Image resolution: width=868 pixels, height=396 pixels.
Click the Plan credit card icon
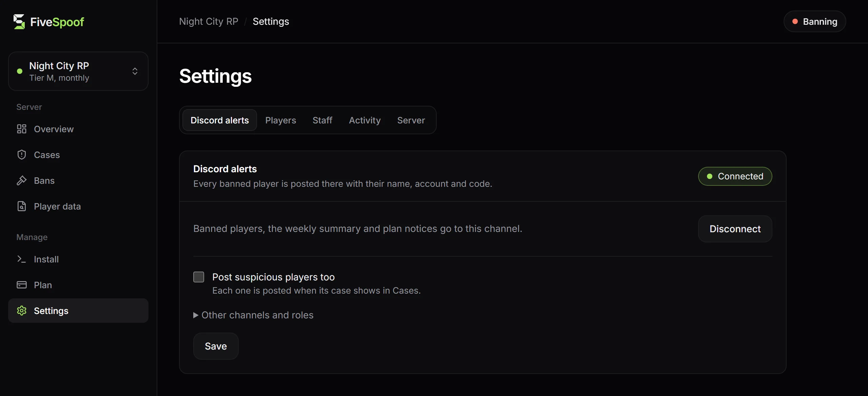tap(22, 285)
